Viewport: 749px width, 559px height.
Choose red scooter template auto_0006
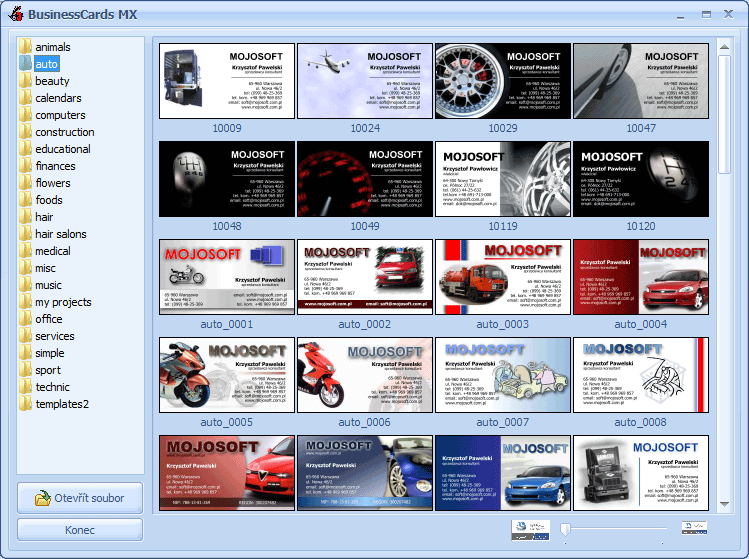coord(365,375)
